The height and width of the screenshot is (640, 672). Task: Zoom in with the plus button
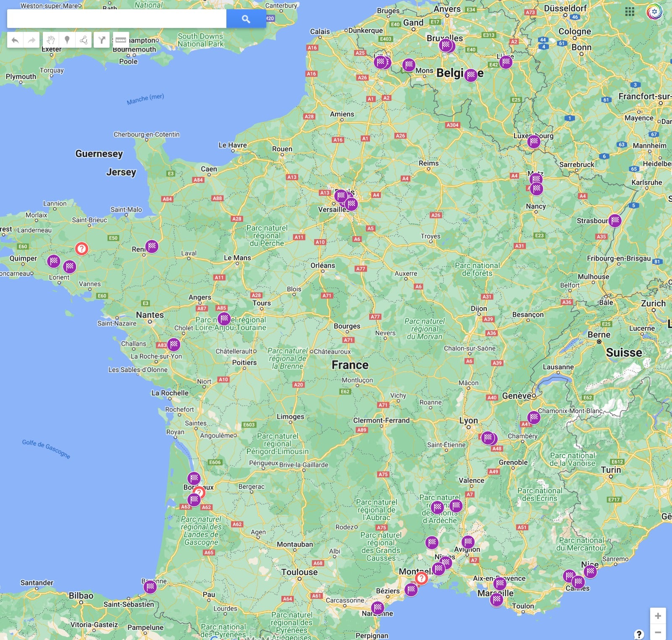coord(658,616)
